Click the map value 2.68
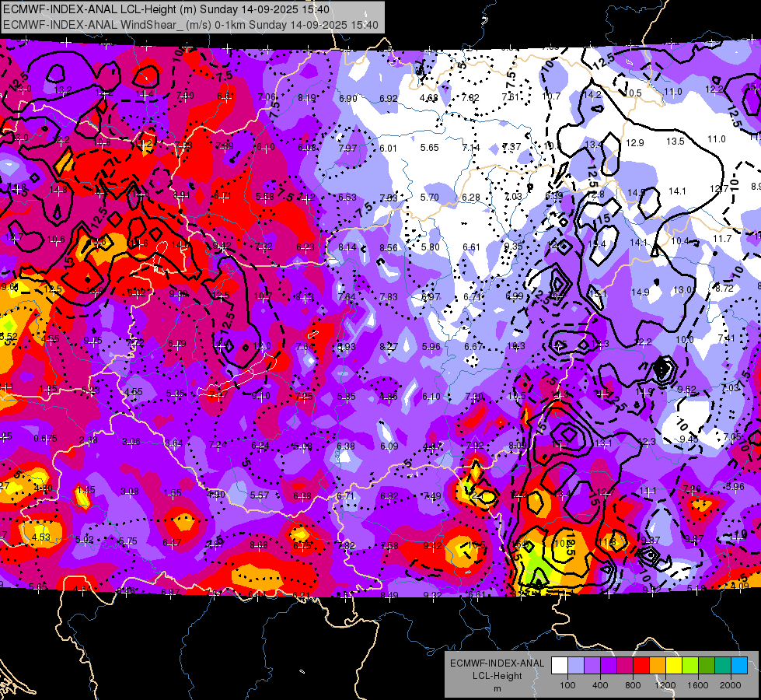Viewport: 761px width, 700px height. coord(89,439)
